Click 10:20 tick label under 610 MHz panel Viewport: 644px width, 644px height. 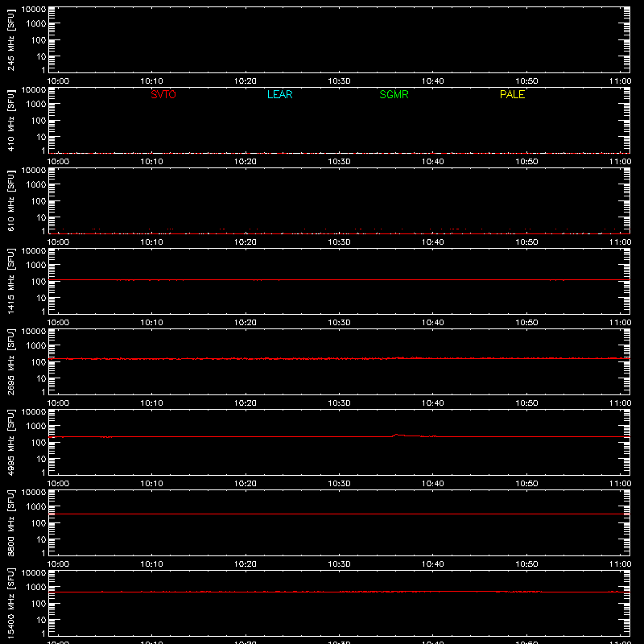point(246,242)
